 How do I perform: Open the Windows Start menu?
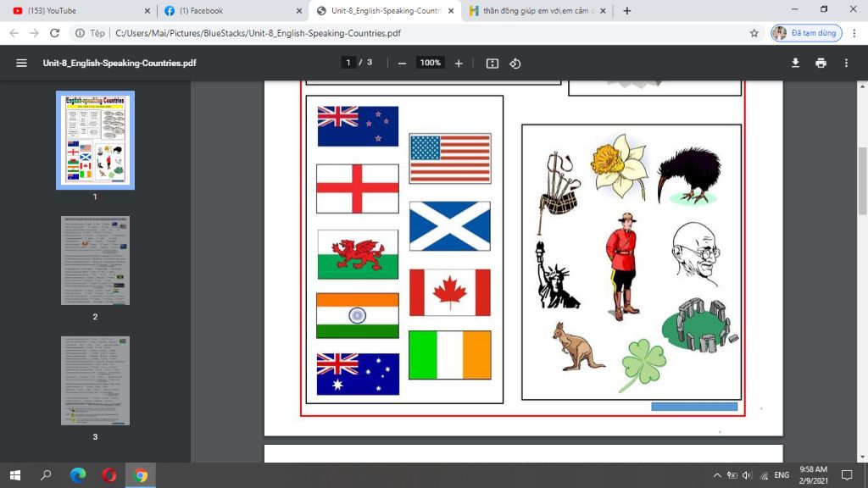(15, 475)
